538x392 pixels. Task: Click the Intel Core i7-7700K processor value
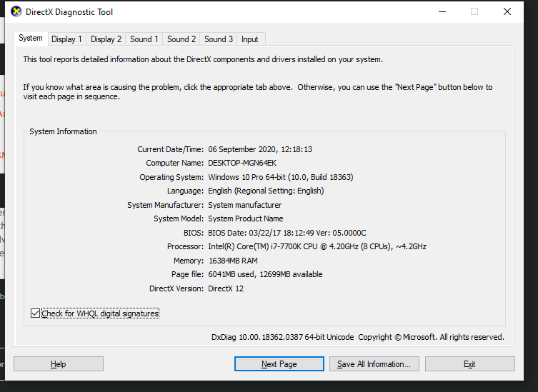(317, 246)
